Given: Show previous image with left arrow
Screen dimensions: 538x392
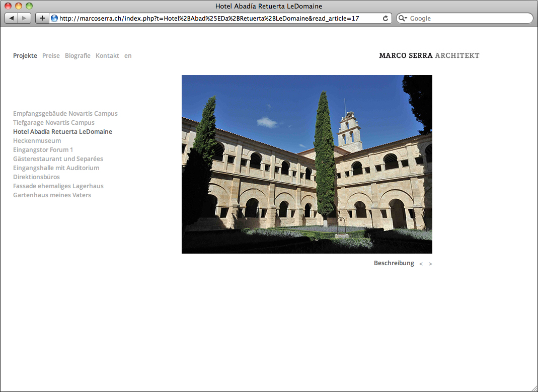Looking at the screenshot, I should tap(421, 264).
